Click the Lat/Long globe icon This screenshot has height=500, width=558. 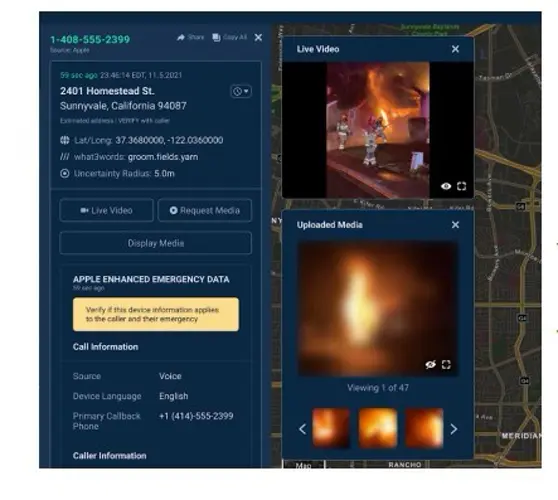coord(65,140)
